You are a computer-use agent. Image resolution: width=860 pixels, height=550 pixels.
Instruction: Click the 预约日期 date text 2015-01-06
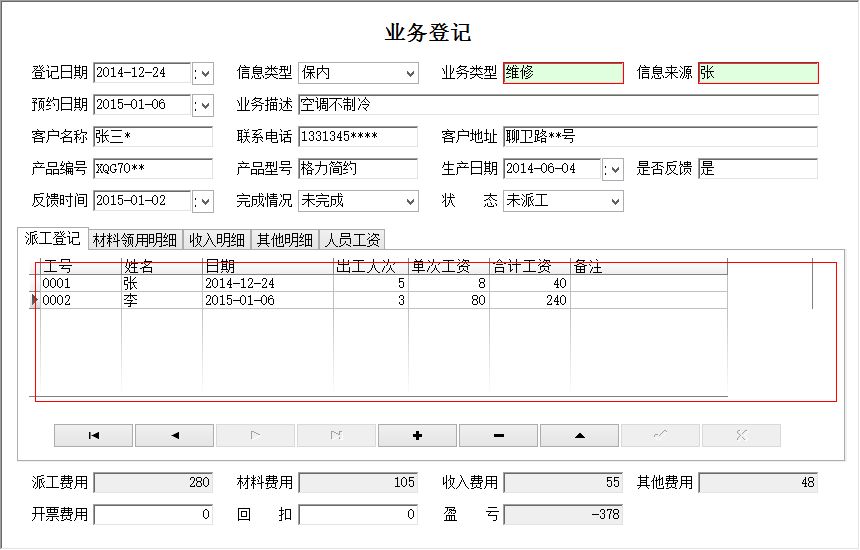click(131, 104)
